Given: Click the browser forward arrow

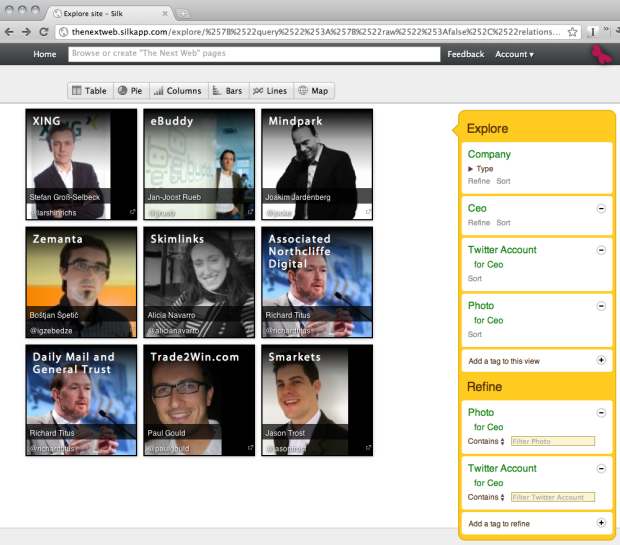Looking at the screenshot, I should coord(26,32).
